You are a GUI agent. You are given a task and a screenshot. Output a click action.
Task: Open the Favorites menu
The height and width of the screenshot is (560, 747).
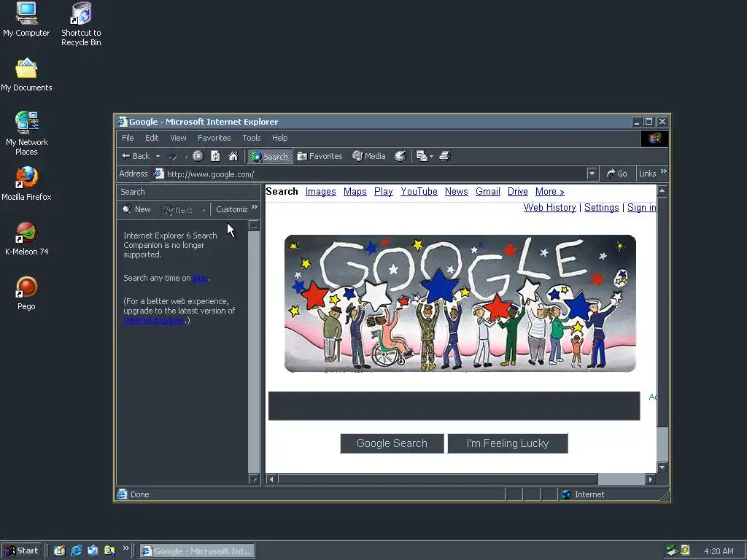(x=214, y=138)
